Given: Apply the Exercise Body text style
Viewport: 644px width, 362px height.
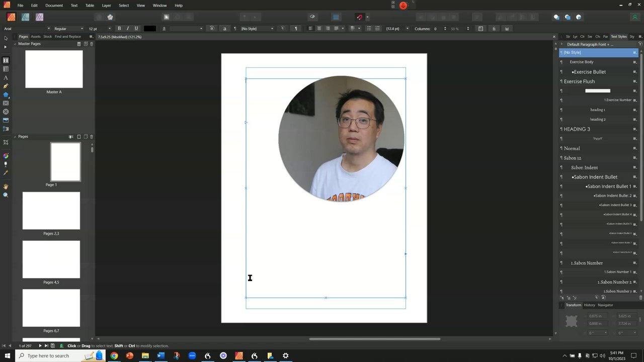Looking at the screenshot, I should pos(582,62).
